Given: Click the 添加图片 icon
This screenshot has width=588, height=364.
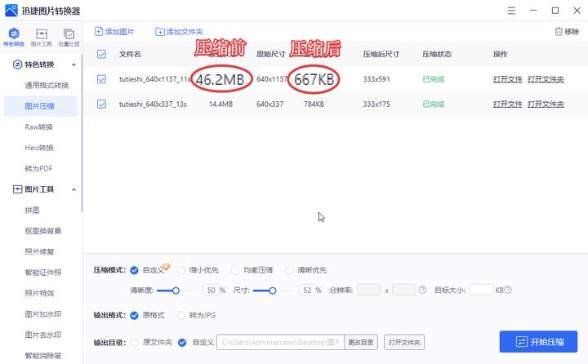Looking at the screenshot, I should pos(98,32).
